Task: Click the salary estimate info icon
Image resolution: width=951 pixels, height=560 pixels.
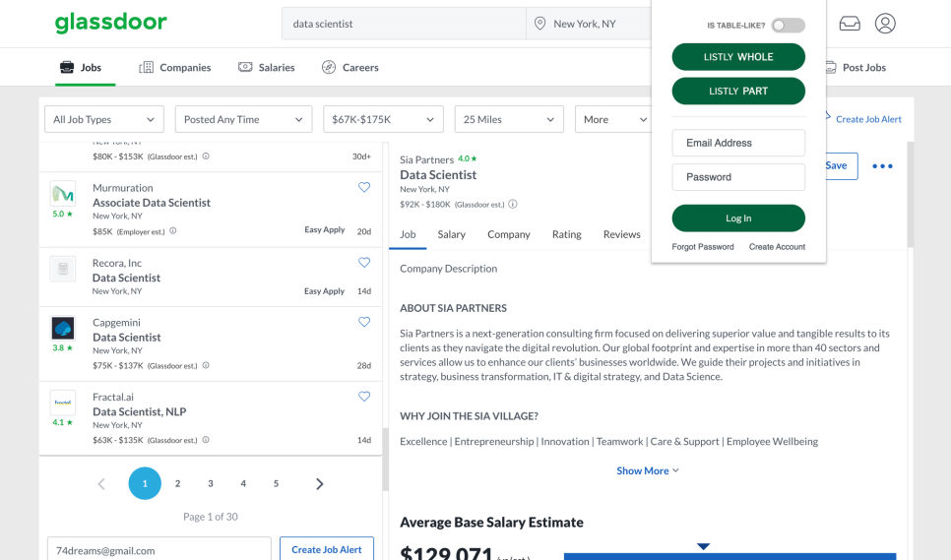Action: pos(513,205)
